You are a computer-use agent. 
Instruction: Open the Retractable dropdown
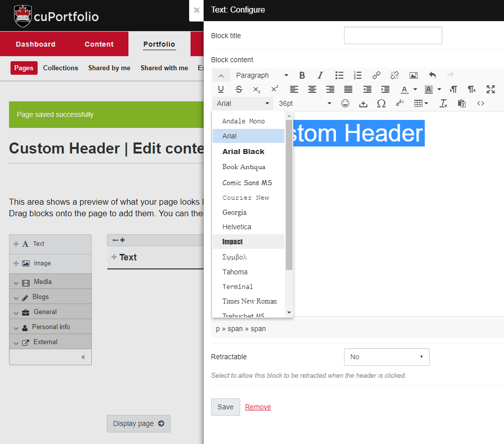click(386, 357)
